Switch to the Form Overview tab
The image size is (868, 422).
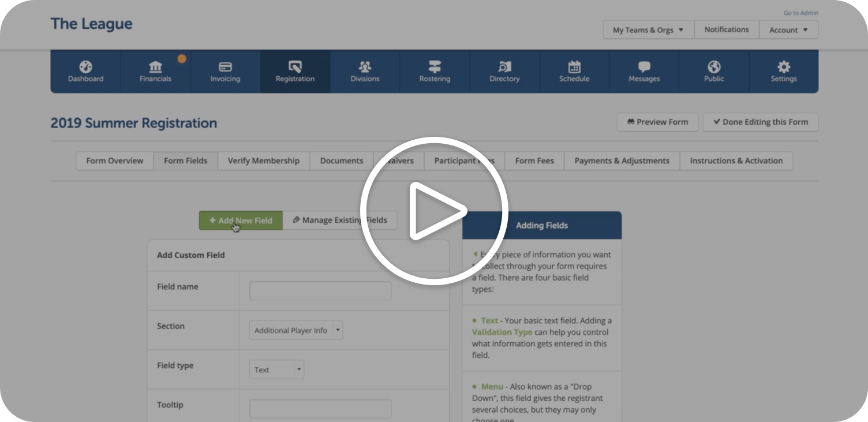[115, 161]
